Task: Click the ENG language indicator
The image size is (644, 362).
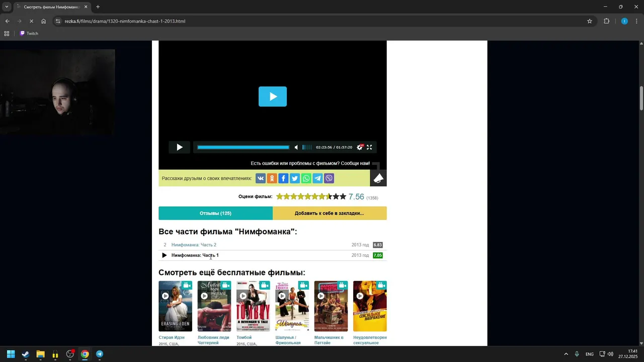Action: (590, 354)
